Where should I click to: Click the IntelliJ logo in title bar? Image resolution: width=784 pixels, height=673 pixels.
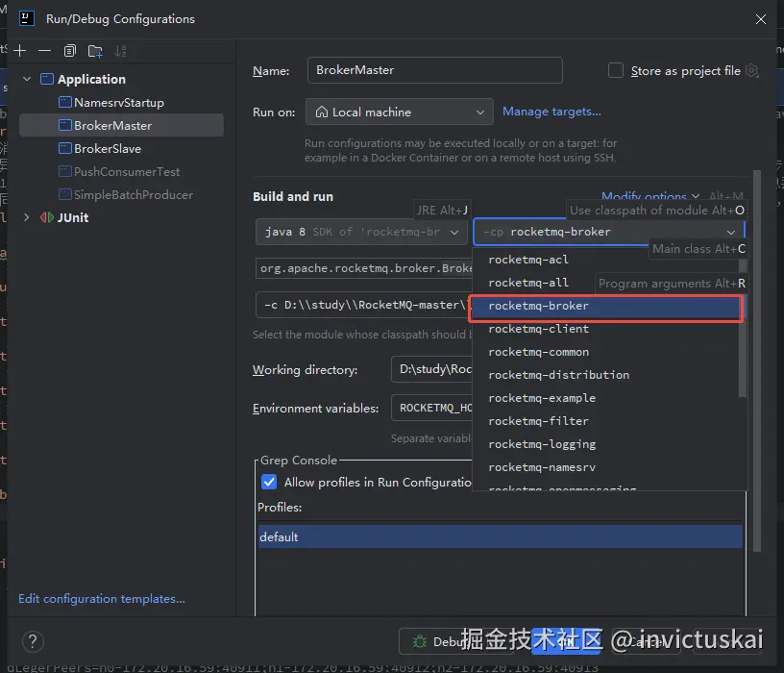[x=27, y=18]
